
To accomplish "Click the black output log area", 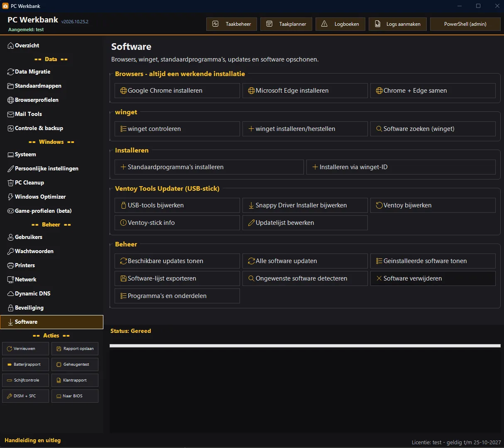I will (x=305, y=391).
